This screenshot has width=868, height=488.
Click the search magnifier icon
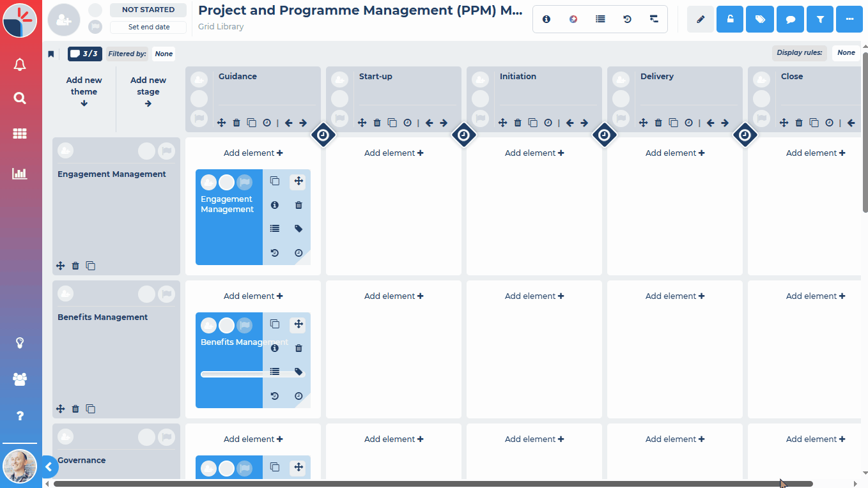click(x=20, y=98)
